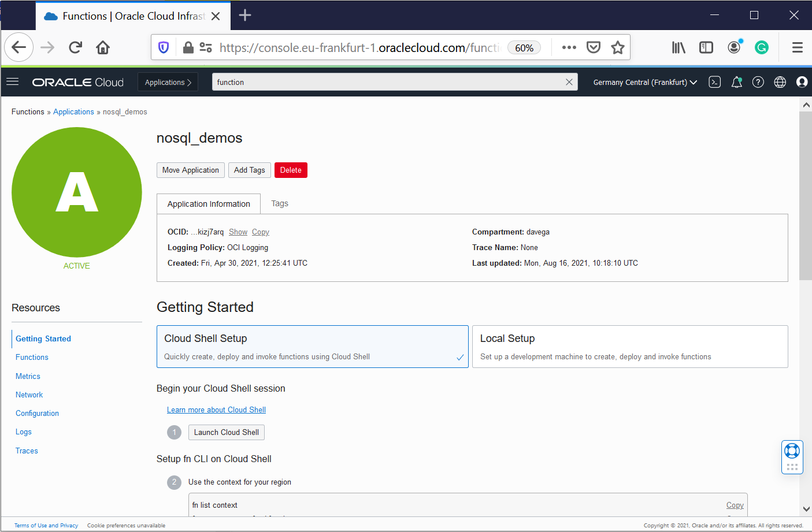
Task: Open Terms of Use and Privacy link
Action: 46,525
